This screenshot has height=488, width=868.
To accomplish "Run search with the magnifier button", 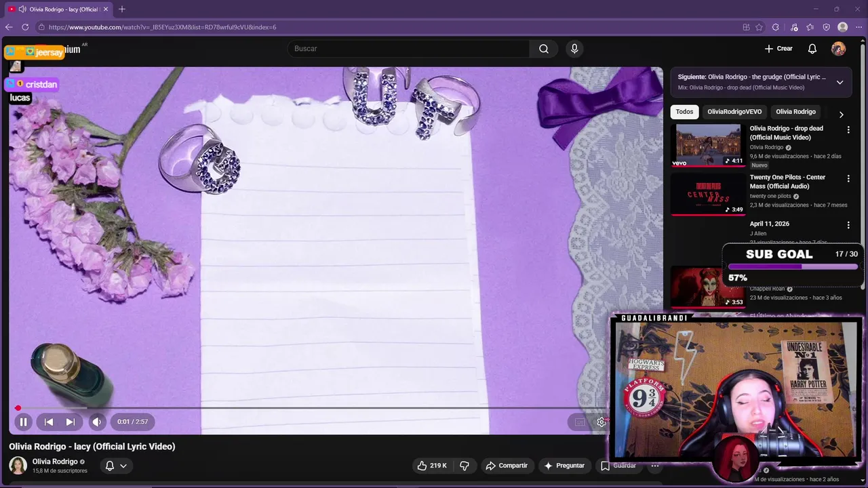I will [x=544, y=49].
